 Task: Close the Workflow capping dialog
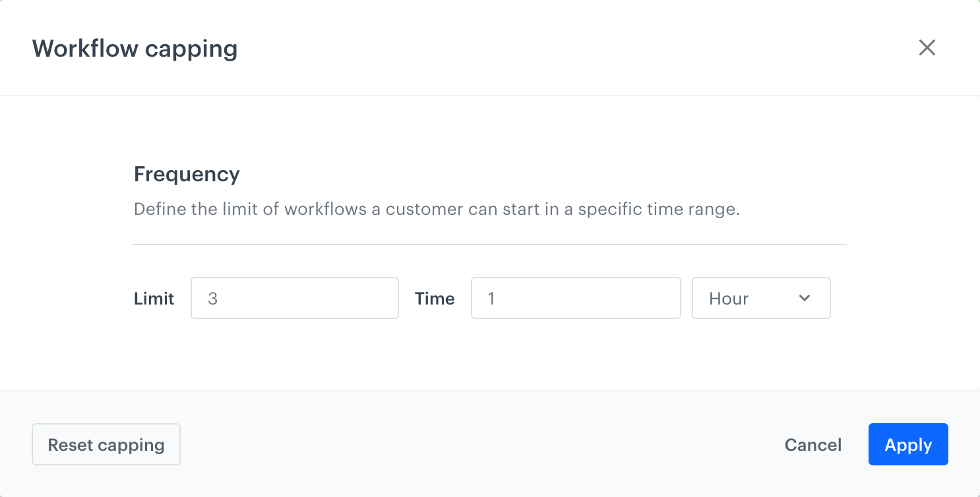click(x=927, y=47)
